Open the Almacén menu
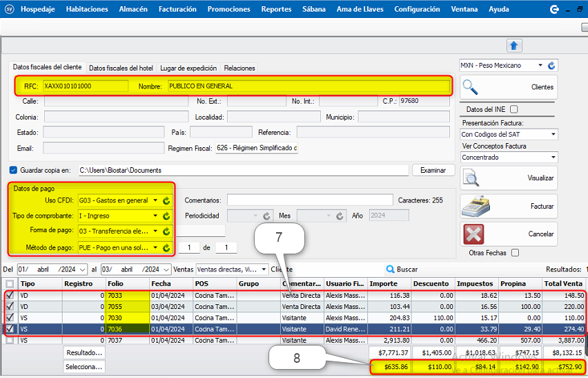 pos(133,9)
